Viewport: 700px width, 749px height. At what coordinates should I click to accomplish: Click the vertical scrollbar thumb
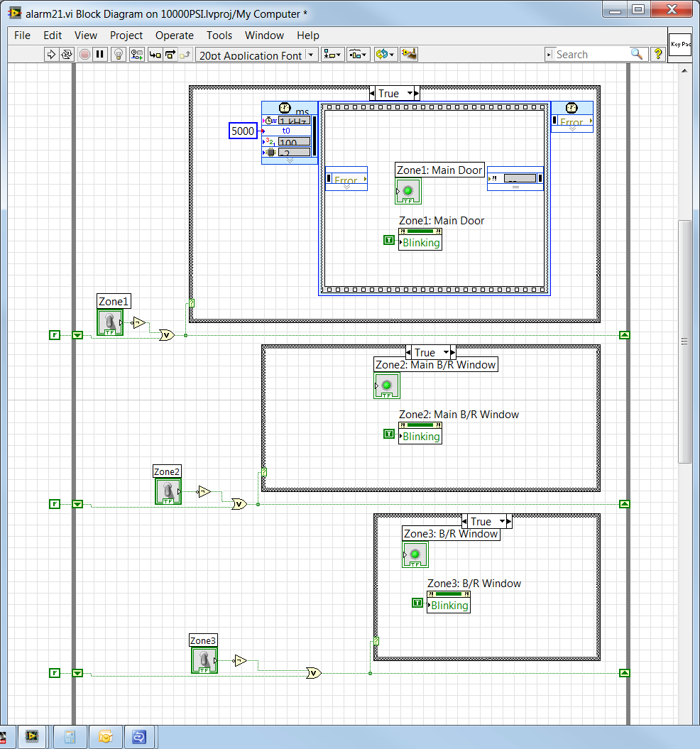(684, 341)
